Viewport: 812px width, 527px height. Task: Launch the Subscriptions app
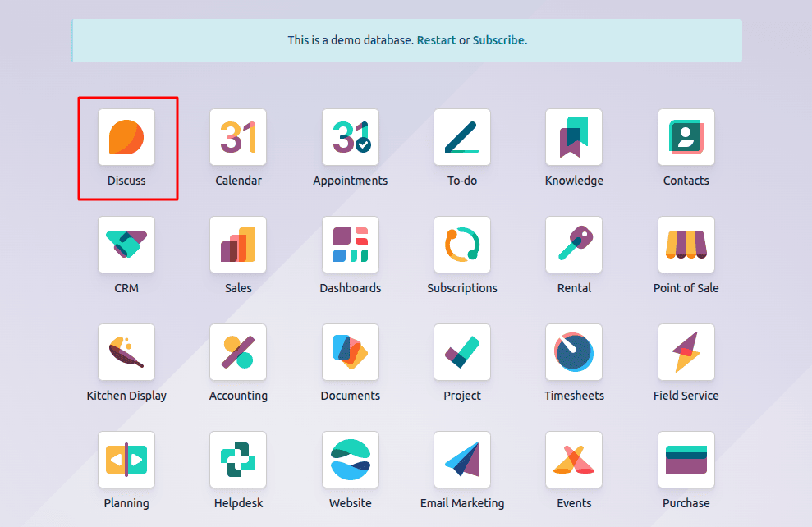(x=461, y=244)
